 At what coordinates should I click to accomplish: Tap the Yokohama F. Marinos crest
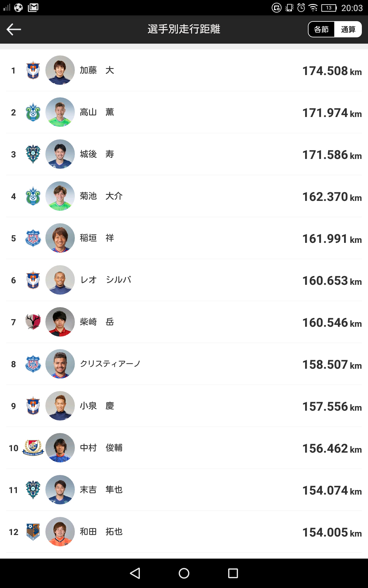[x=33, y=448]
